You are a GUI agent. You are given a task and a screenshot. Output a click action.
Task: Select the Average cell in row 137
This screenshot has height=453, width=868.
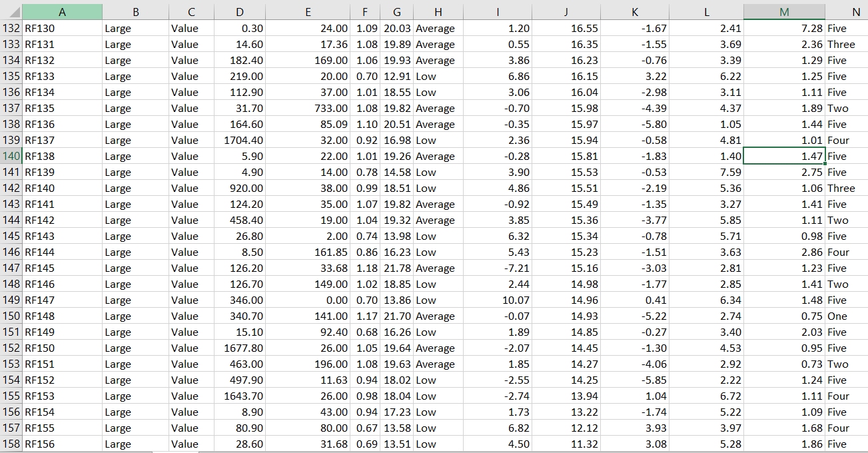(x=438, y=108)
